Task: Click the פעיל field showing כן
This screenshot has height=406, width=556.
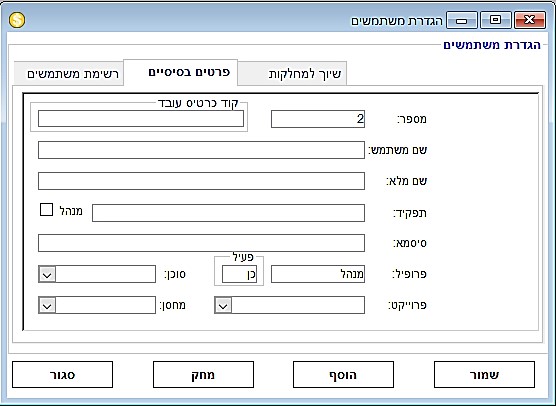Action: click(x=239, y=274)
